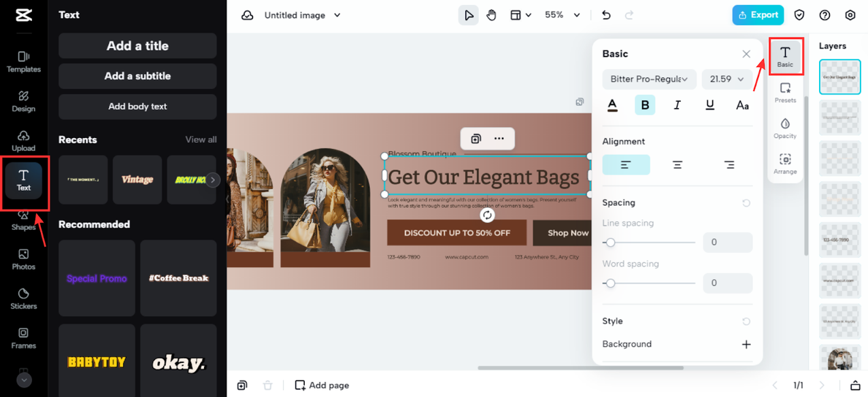Screen dimensions: 868x397
Task: Select the Text sidebar tool
Action: (24, 181)
